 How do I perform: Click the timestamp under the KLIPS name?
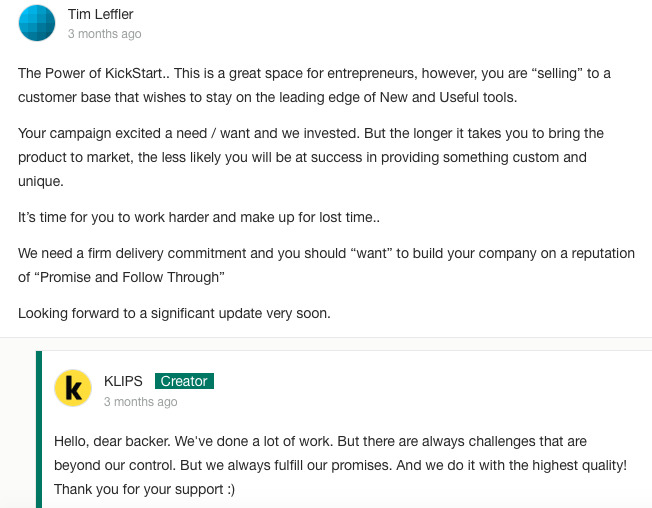coord(140,402)
